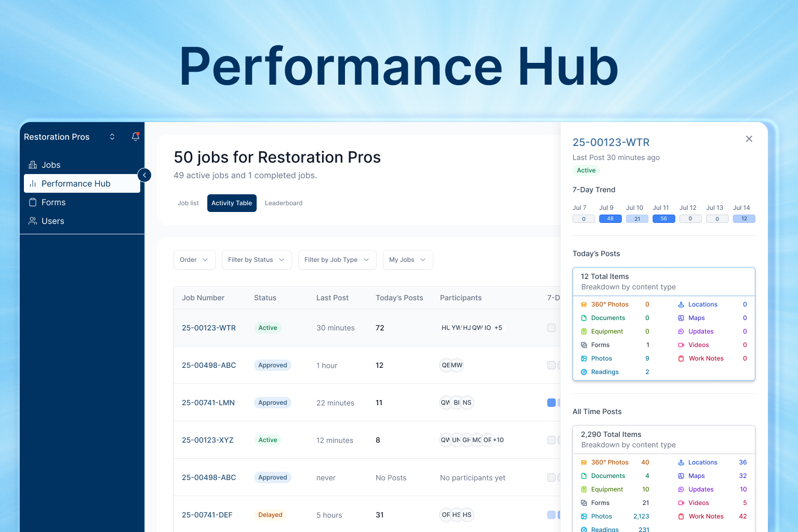
Task: Click the Forms icon in Today's Posts
Action: point(584,345)
